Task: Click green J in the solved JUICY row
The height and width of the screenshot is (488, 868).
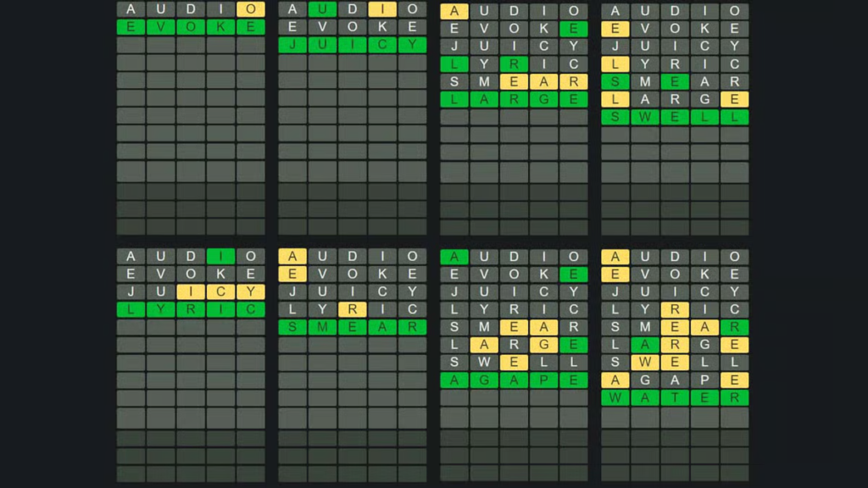Action: tap(292, 45)
